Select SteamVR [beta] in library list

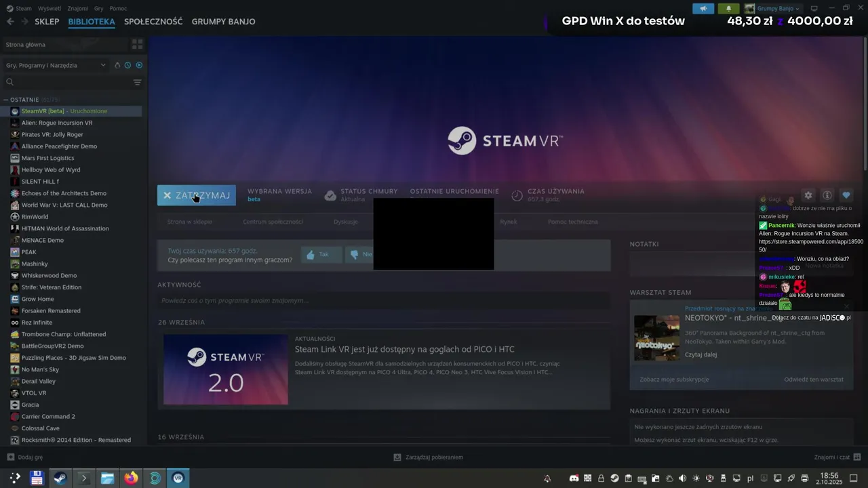(73, 111)
